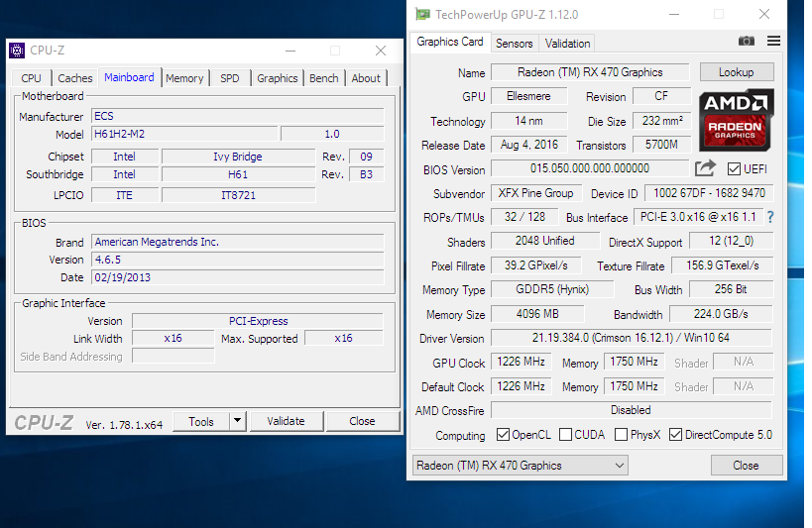812x528 pixels.
Task: Click the GPU Name field Radeon RX 470
Action: 590,72
